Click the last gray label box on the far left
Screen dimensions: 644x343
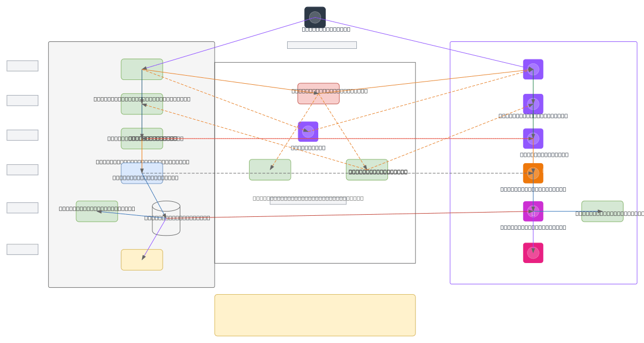tap(23, 250)
